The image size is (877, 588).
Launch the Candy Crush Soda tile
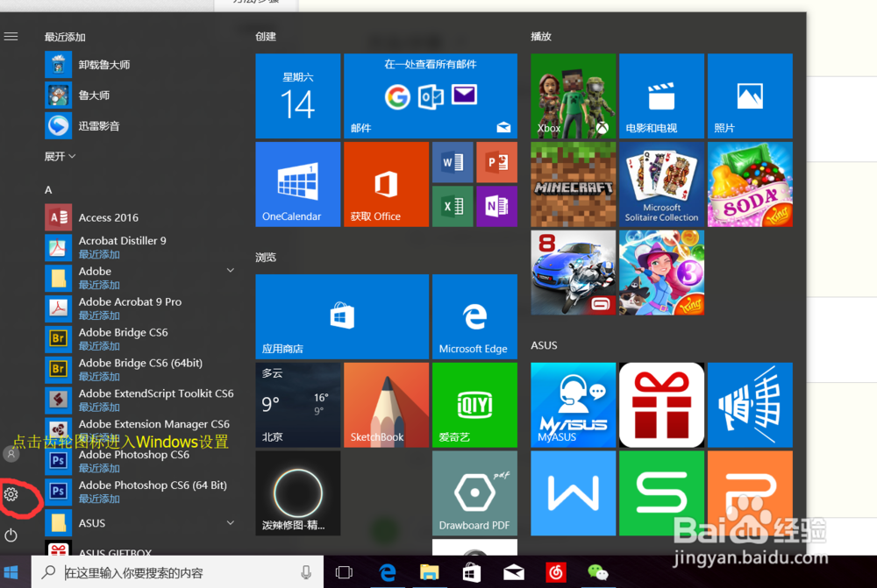(750, 184)
